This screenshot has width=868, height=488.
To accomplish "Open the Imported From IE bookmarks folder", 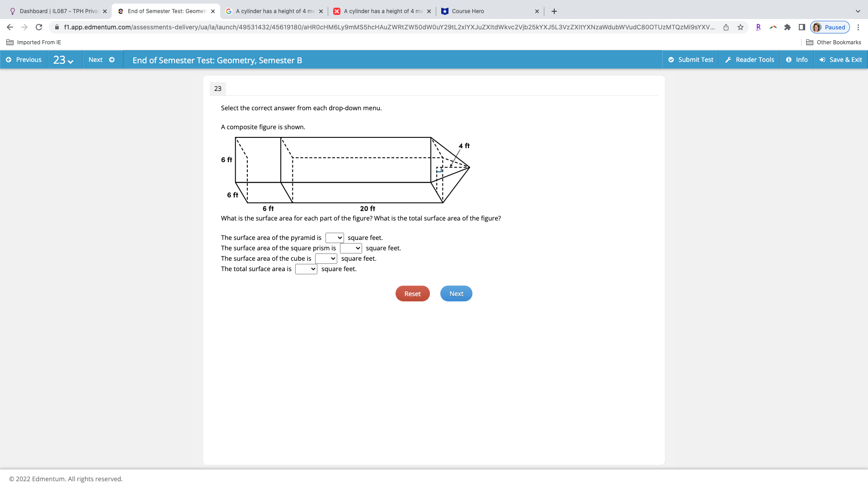I will (x=33, y=42).
